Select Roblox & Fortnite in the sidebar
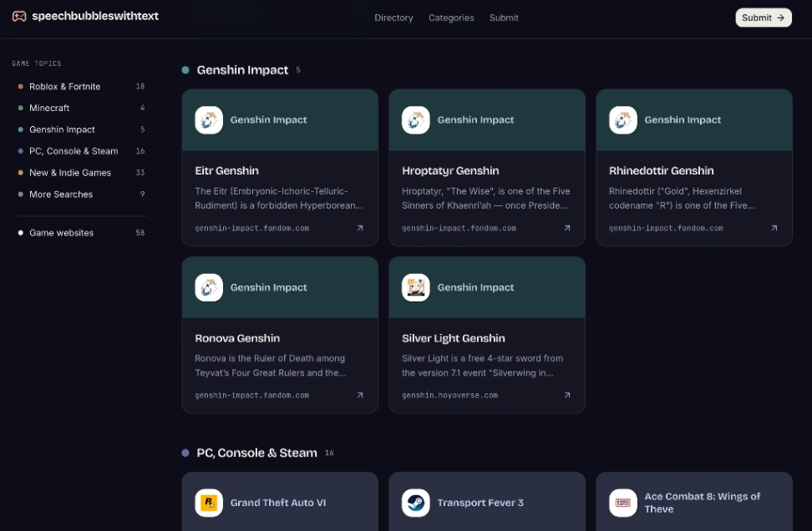This screenshot has width=812, height=531. pyautogui.click(x=81, y=87)
